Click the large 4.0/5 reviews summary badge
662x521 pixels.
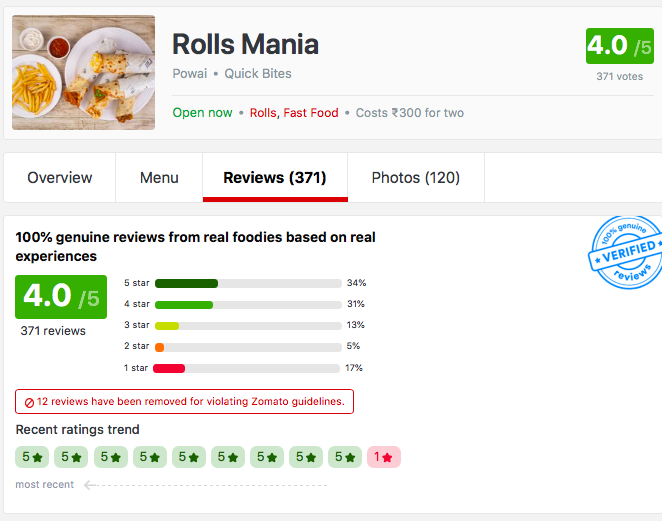(x=61, y=297)
